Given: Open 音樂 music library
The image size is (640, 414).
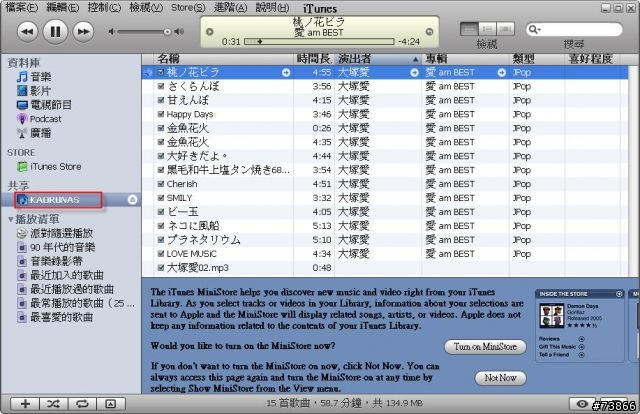Looking at the screenshot, I should pos(34,77).
